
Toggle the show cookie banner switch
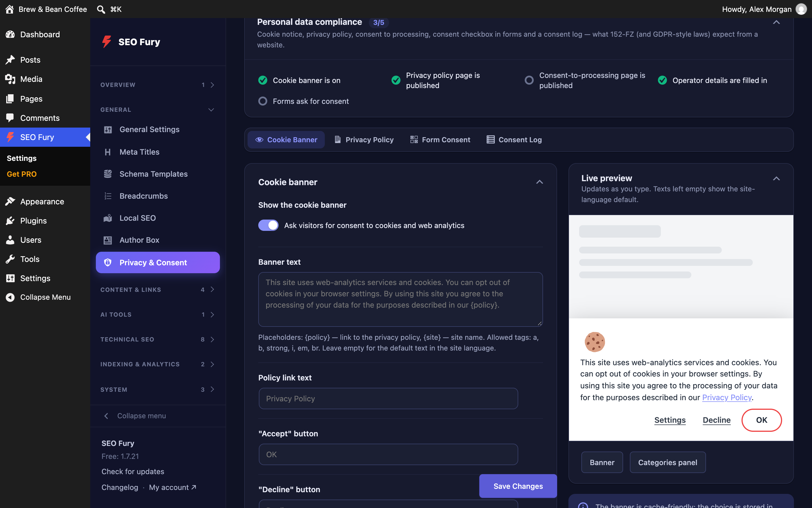(268, 225)
